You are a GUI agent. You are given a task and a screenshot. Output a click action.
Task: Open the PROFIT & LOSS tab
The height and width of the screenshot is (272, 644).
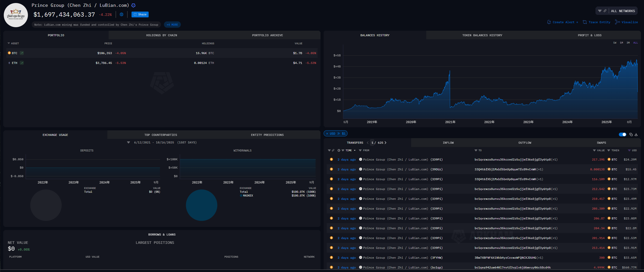589,35
